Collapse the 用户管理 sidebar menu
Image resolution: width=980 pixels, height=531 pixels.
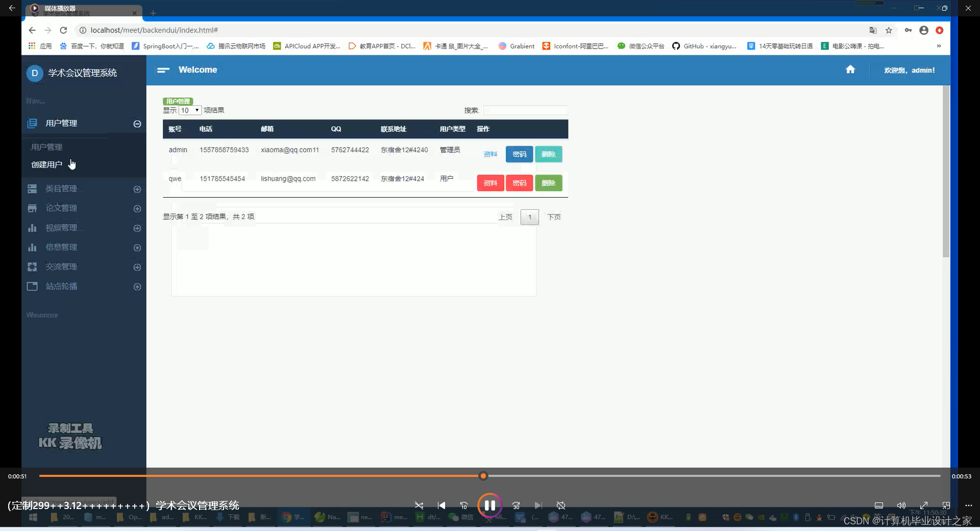(137, 124)
